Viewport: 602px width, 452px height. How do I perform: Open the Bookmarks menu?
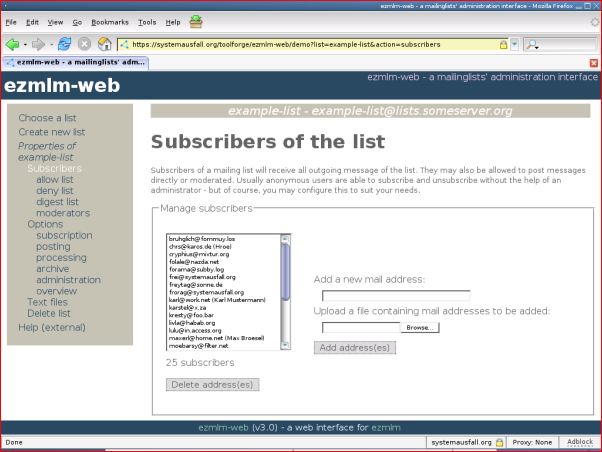pos(110,22)
